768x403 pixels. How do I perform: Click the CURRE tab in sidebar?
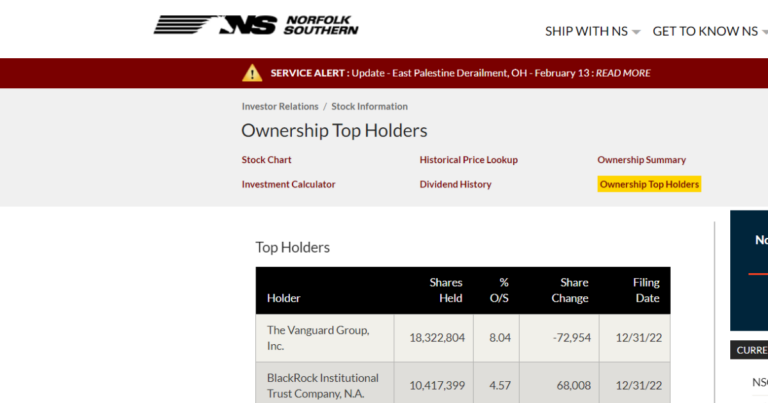coord(749,350)
